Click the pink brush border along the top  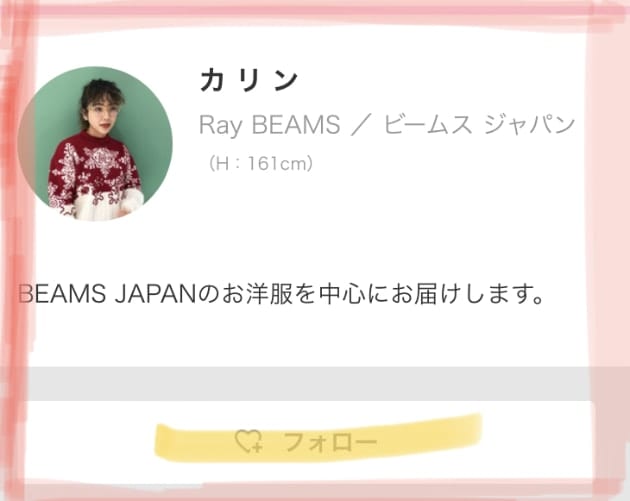click(315, 11)
